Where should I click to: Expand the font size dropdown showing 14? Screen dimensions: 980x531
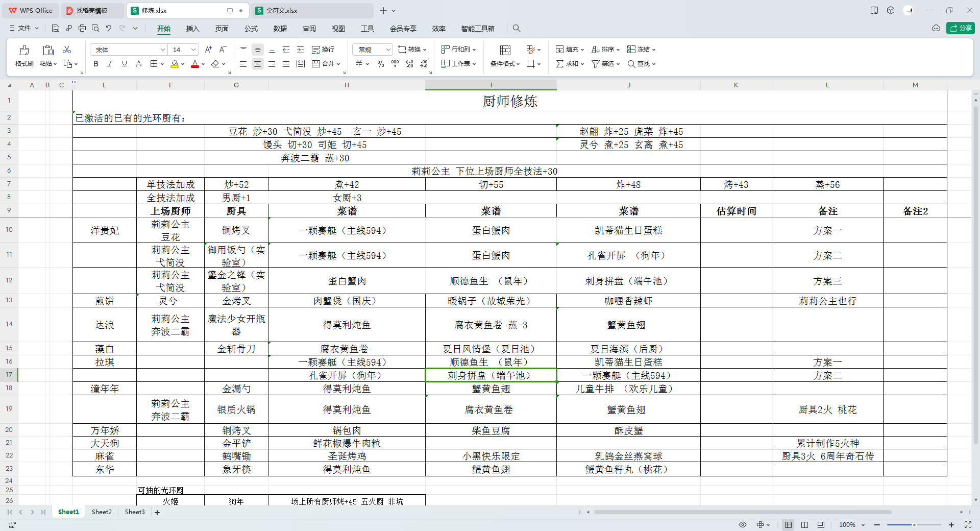coord(193,50)
